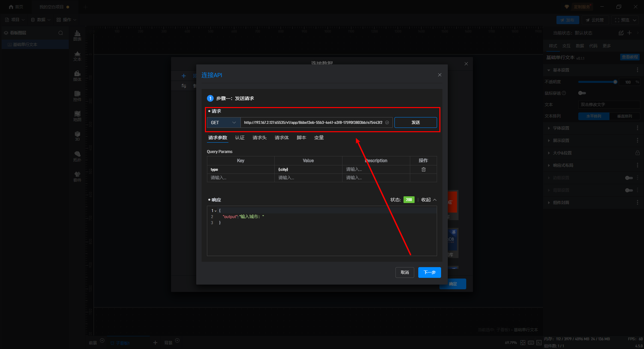Toggle the 鼠标穿透 switch
Viewport: 644px width, 349px height.
582,93
